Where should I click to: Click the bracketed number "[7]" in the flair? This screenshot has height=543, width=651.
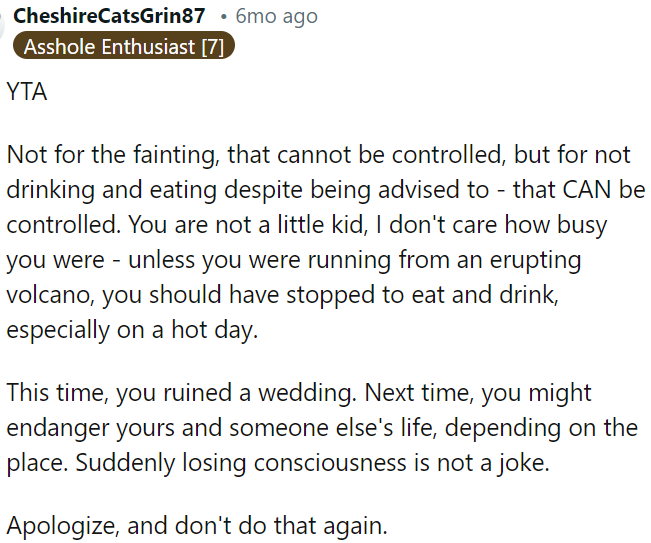pyautogui.click(x=211, y=46)
